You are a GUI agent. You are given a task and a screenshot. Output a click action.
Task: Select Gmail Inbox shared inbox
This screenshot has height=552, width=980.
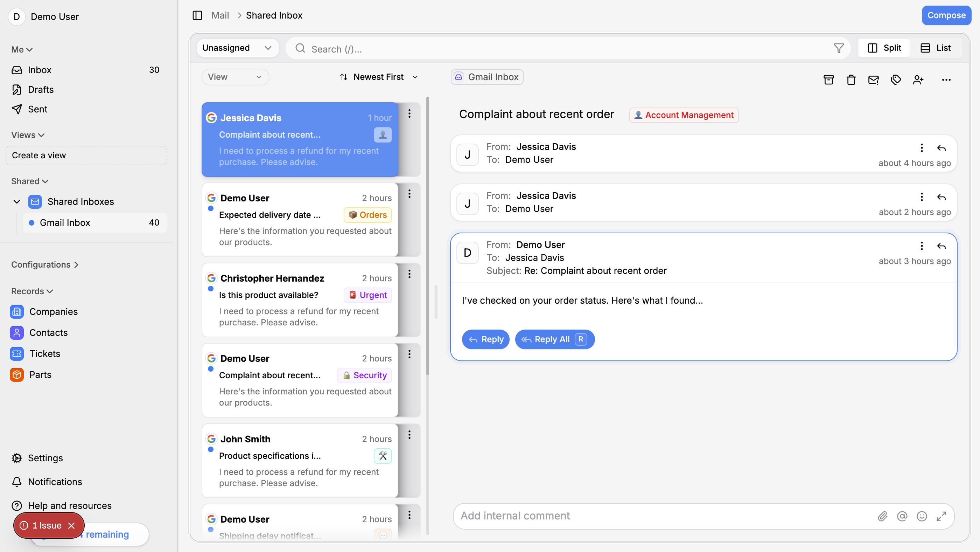point(95,223)
